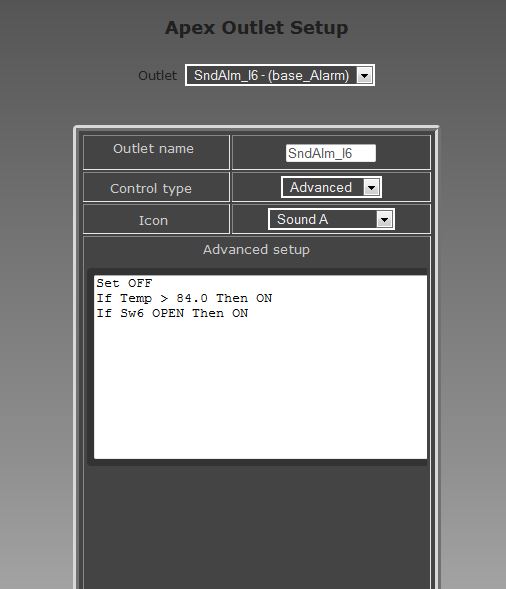Click the Control type dropdown arrow
The height and width of the screenshot is (589, 506).
click(371, 187)
